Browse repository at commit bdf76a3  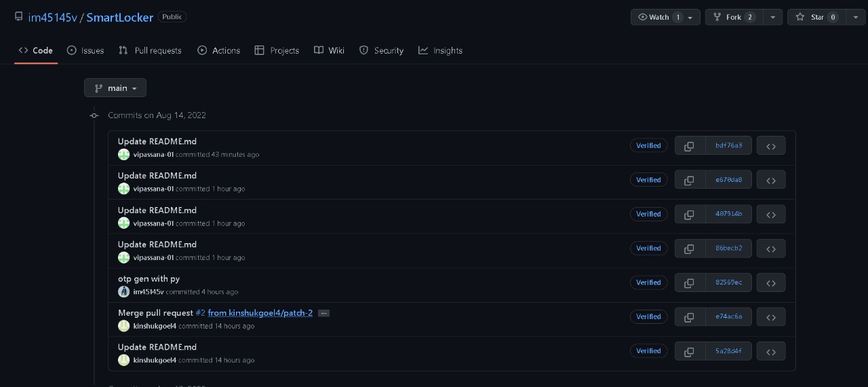[x=771, y=145]
